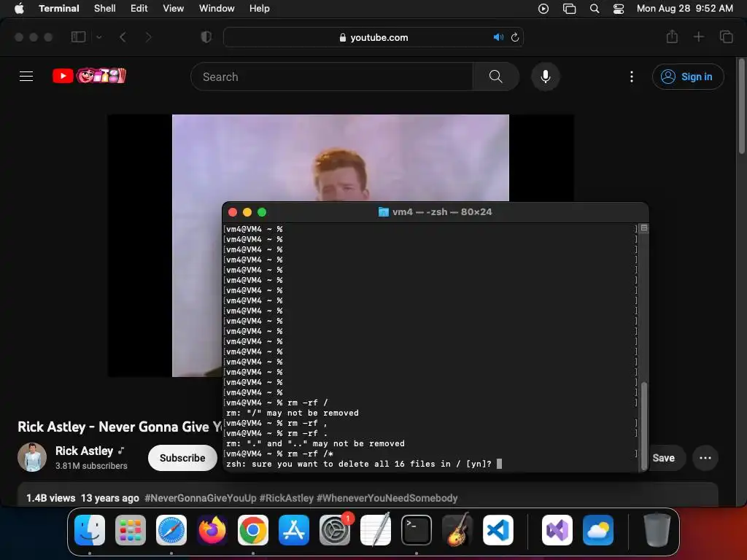The image size is (747, 560).
Task: Click the date and time in menu bar
Action: pos(685,9)
